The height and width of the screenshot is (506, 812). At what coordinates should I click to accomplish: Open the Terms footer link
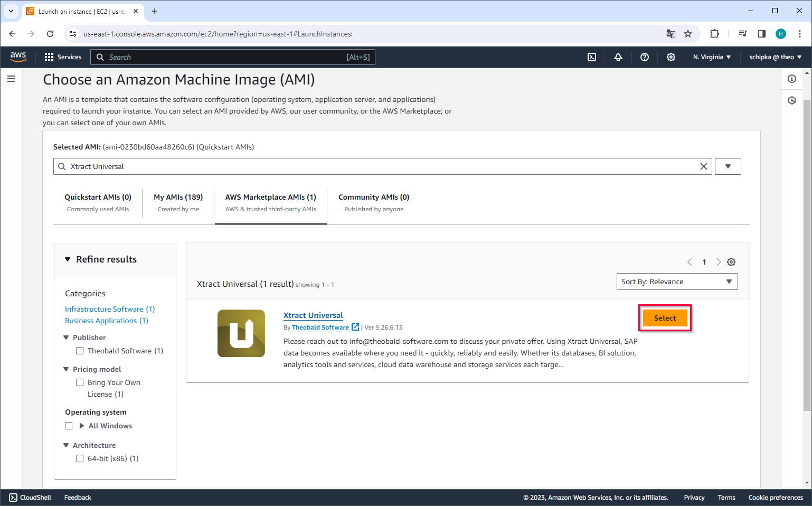[726, 498]
